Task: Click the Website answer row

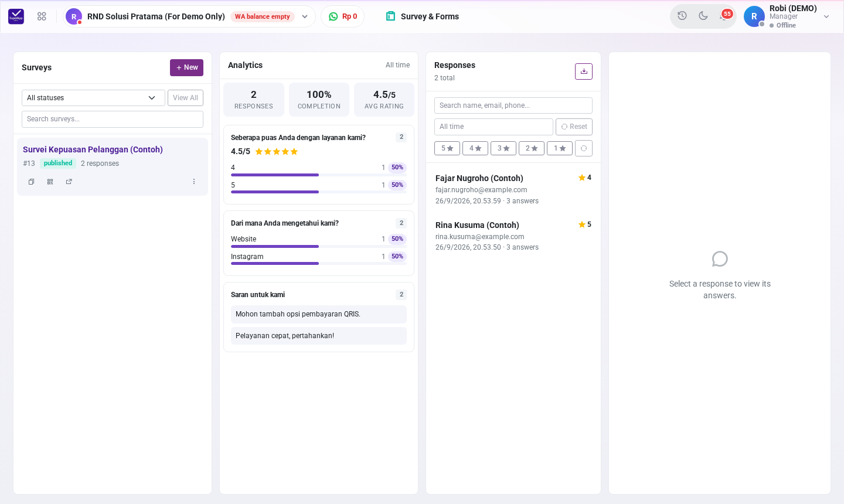Action: pyautogui.click(x=319, y=240)
